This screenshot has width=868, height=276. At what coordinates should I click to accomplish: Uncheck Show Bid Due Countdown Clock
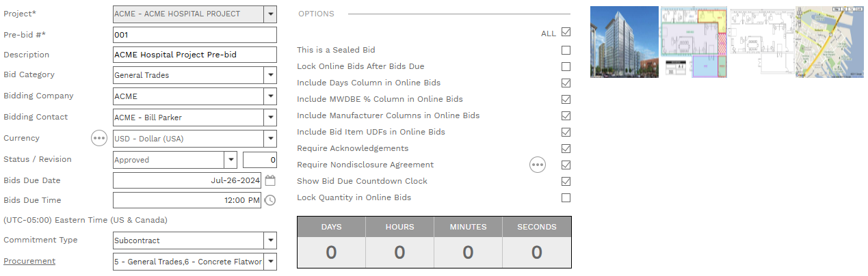[x=566, y=182]
